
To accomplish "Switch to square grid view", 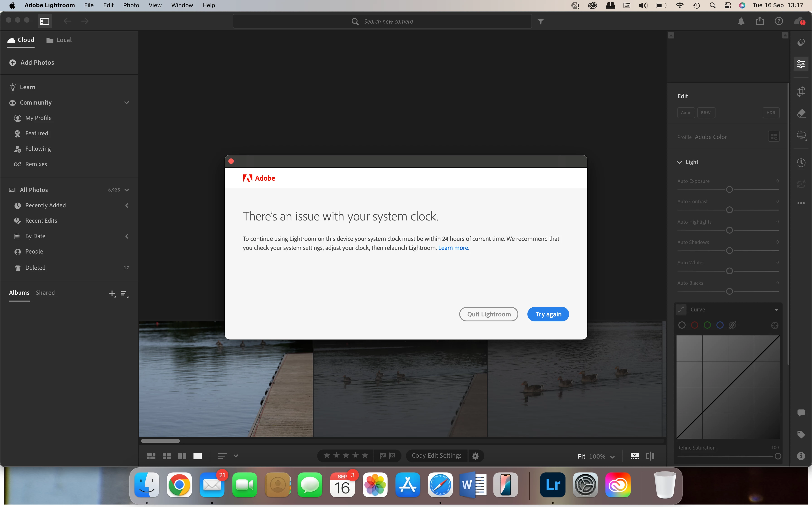I will (x=167, y=456).
